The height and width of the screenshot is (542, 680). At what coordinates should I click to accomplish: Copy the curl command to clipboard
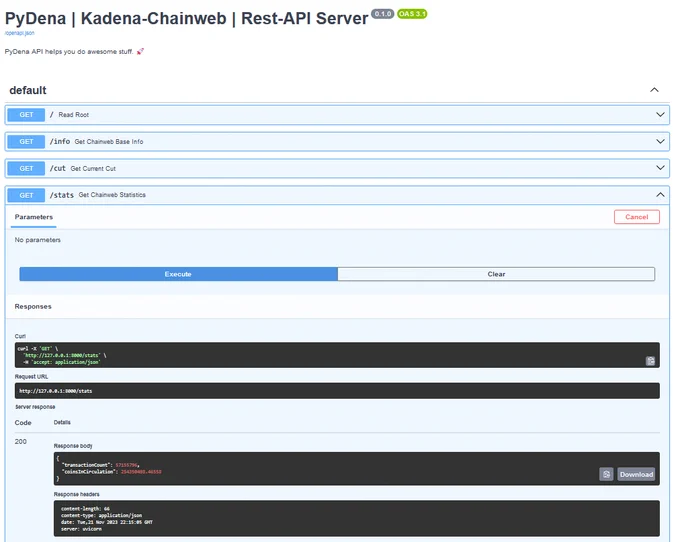click(650, 361)
